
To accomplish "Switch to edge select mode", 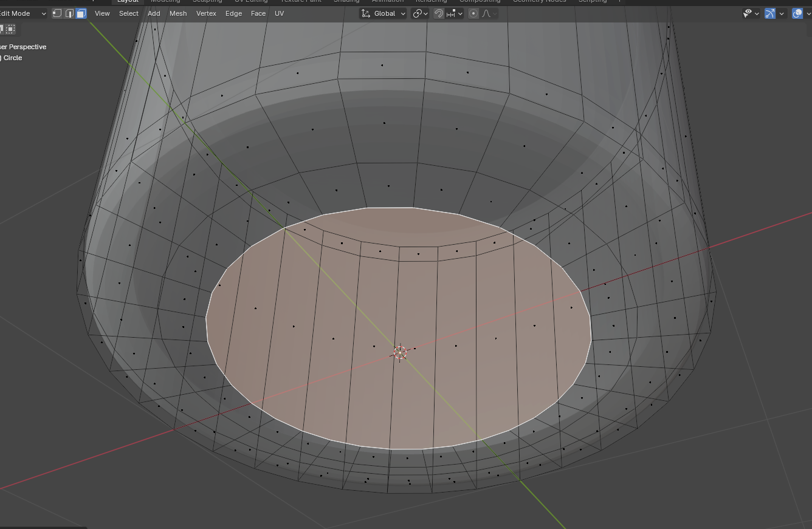I will click(x=69, y=13).
